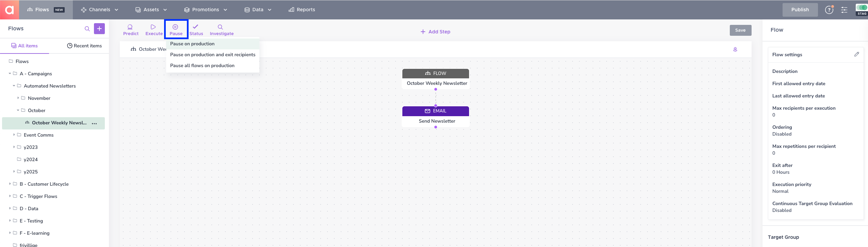Click the Publish button

coord(800,10)
